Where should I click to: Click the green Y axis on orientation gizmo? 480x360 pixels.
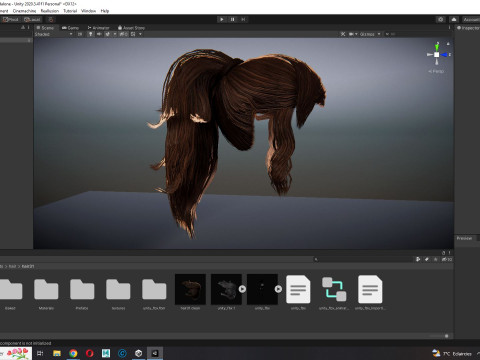pos(437,47)
